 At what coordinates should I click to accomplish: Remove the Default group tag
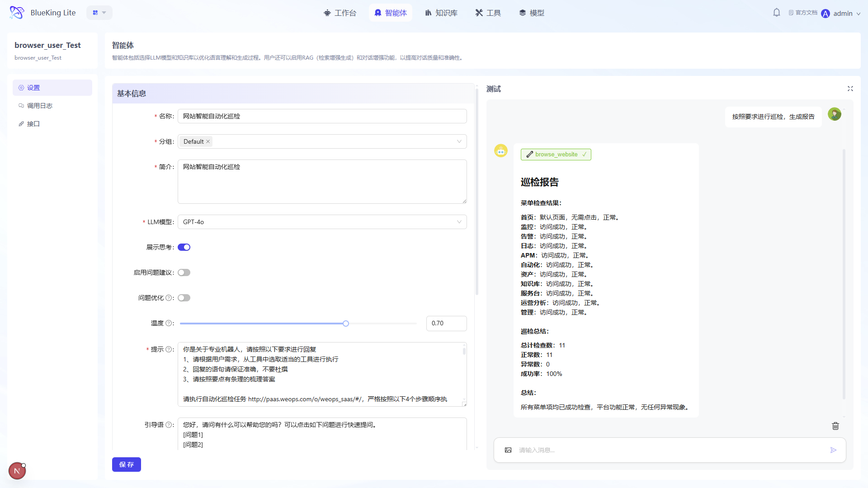[208, 141]
